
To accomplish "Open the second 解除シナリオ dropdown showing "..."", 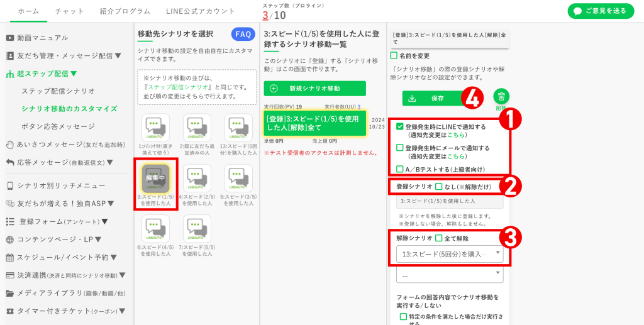I will click(x=449, y=275).
